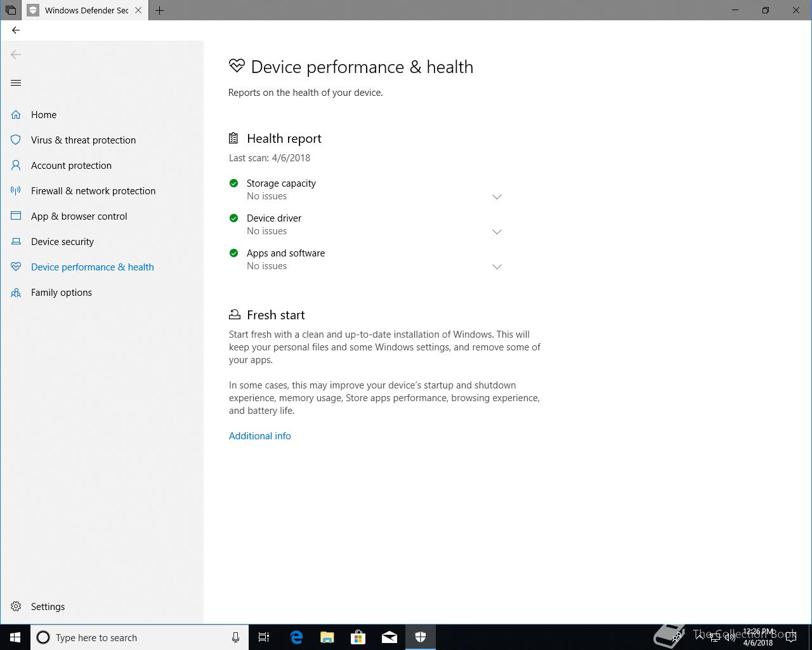
Task: Click the Type here to search box
Action: click(140, 637)
